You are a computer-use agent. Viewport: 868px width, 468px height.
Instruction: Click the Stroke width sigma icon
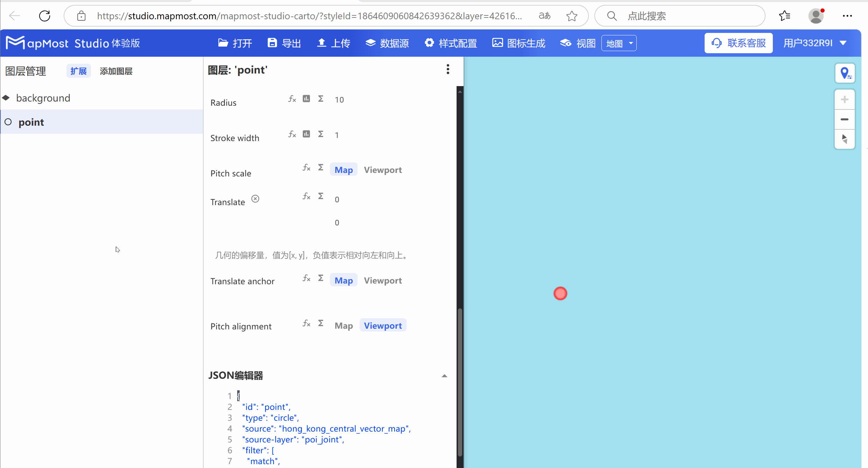pos(320,134)
